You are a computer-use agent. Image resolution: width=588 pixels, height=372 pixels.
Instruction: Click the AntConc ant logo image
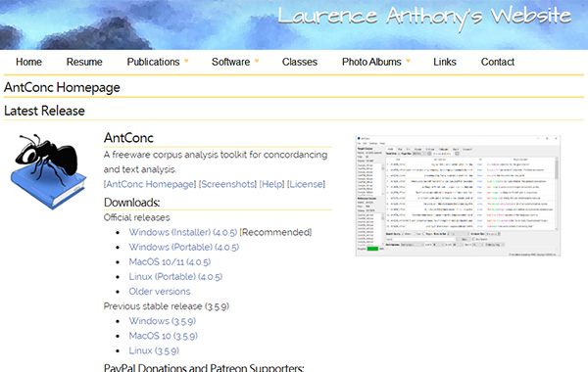pos(48,171)
